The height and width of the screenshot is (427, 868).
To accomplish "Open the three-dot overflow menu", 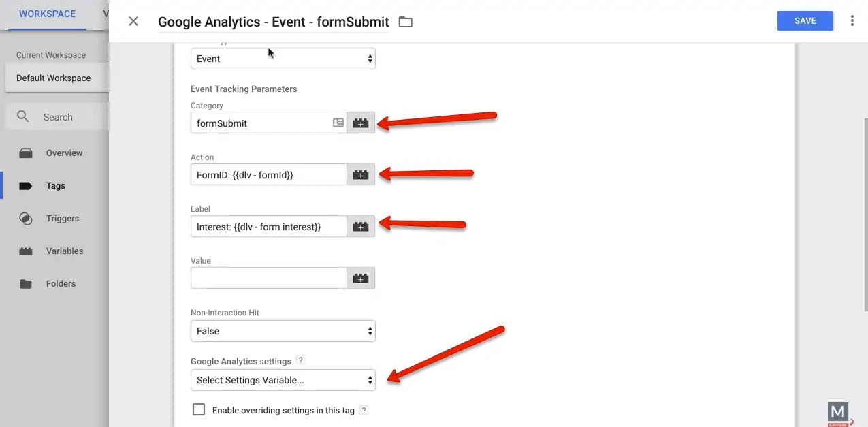I will [x=852, y=20].
